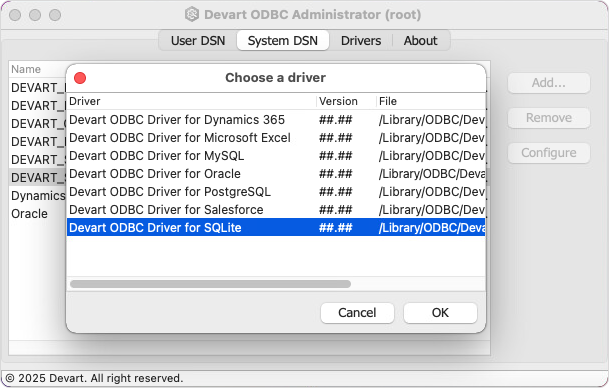Close the Choose a driver dialog

[80, 78]
